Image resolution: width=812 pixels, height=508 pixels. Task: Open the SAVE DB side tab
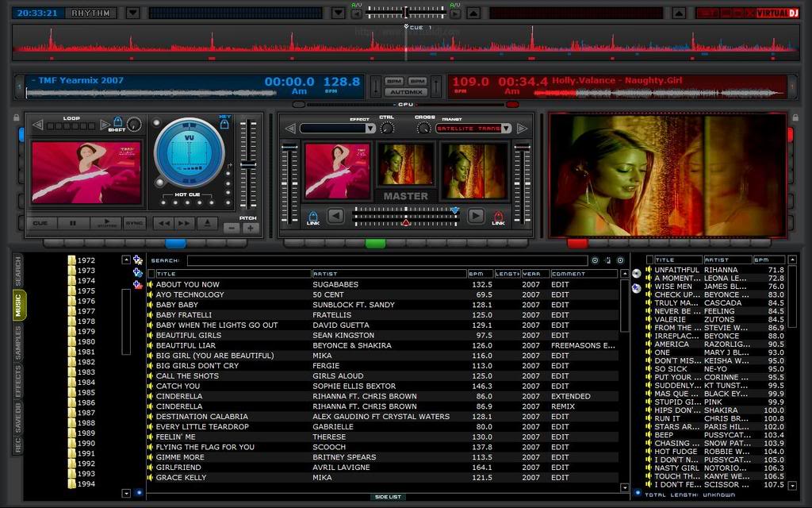18,419
